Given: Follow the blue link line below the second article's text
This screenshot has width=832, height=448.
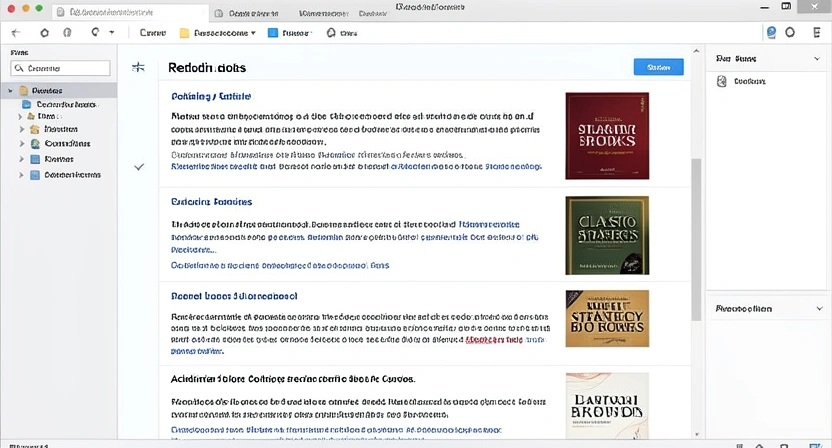Looking at the screenshot, I should tap(280, 265).
